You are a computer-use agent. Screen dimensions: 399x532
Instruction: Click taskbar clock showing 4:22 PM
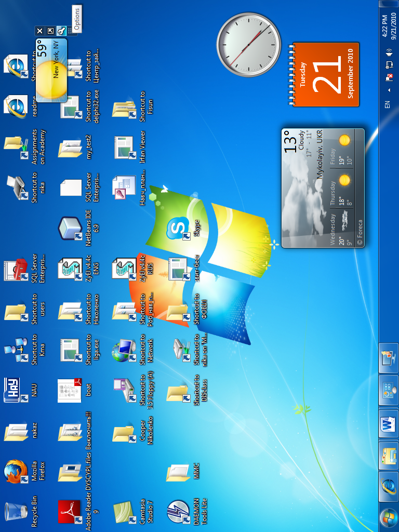(389, 26)
